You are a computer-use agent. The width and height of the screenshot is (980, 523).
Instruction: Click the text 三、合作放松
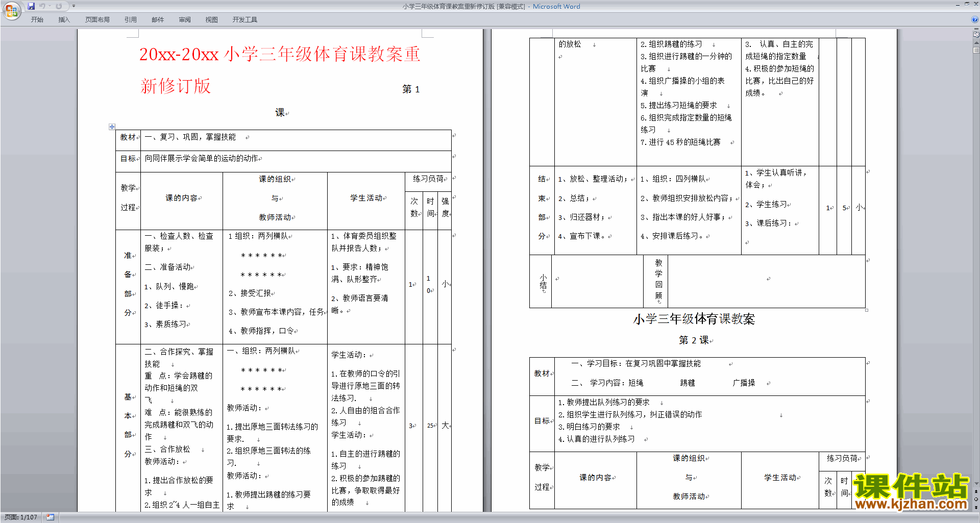click(x=167, y=449)
